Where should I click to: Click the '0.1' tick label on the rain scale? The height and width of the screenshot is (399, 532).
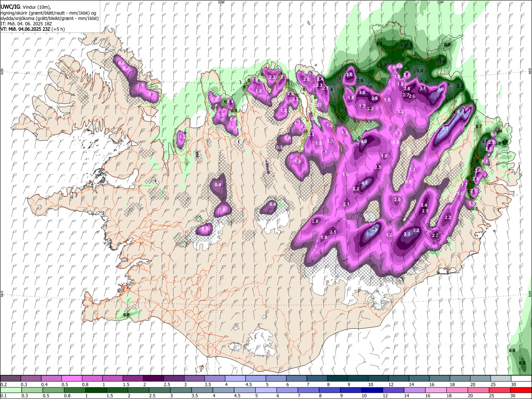tap(3, 396)
